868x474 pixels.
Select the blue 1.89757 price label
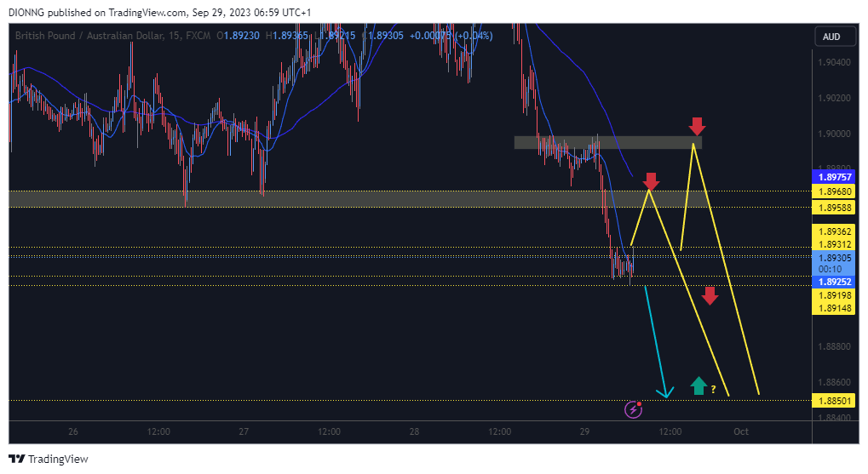[x=834, y=177]
